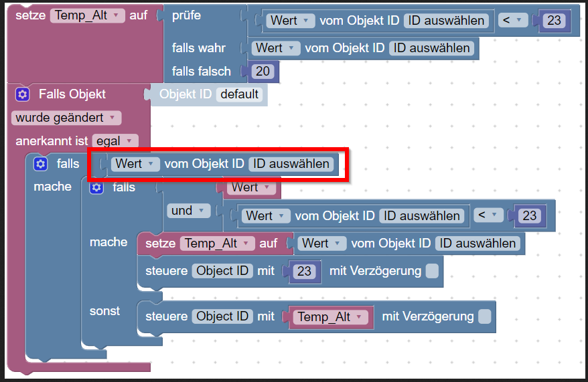Edit the number 23 in the prüfe comparison

[x=554, y=20]
